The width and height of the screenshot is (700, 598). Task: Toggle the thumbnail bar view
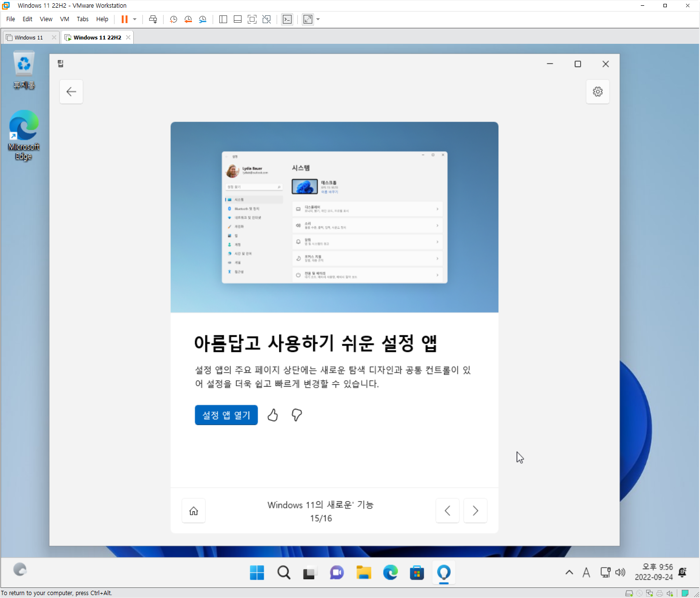238,19
